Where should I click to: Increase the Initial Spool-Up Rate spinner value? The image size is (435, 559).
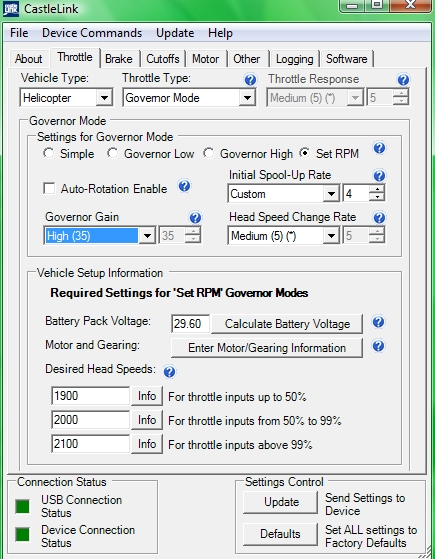point(377,189)
